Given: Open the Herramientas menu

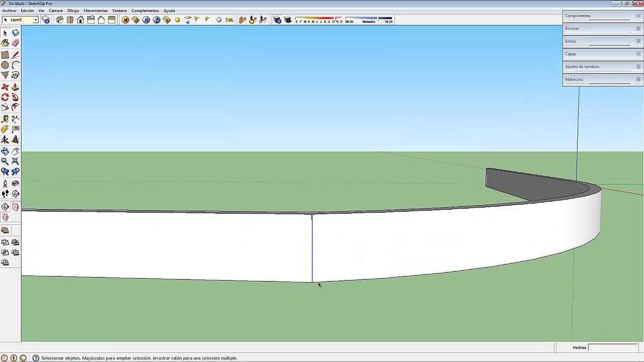Looking at the screenshot, I should tap(96, 11).
